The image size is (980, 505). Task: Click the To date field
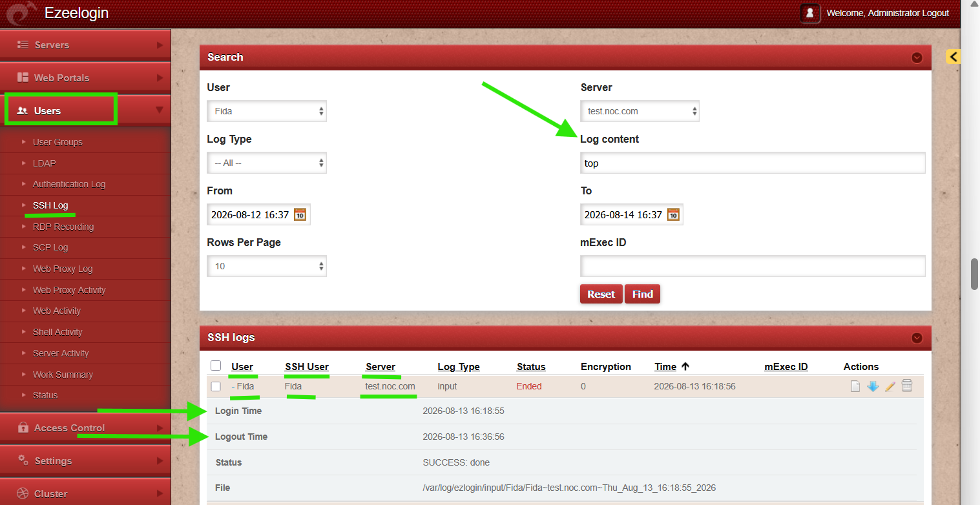pyautogui.click(x=631, y=214)
